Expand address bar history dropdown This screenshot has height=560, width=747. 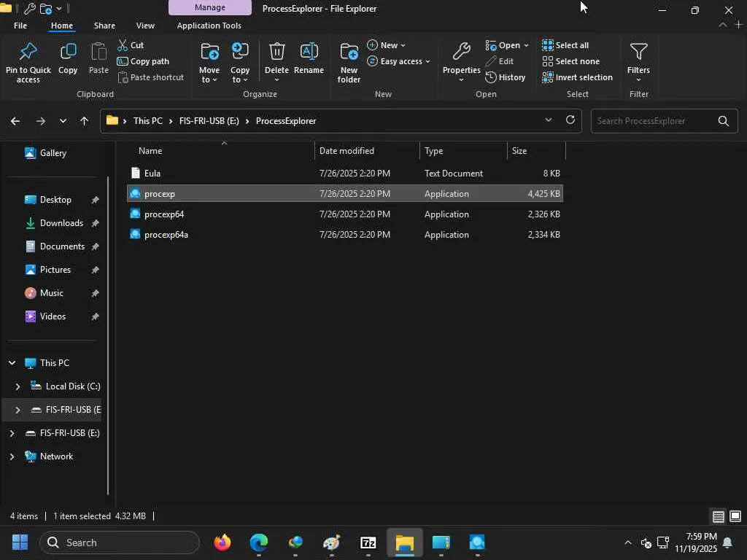(549, 120)
